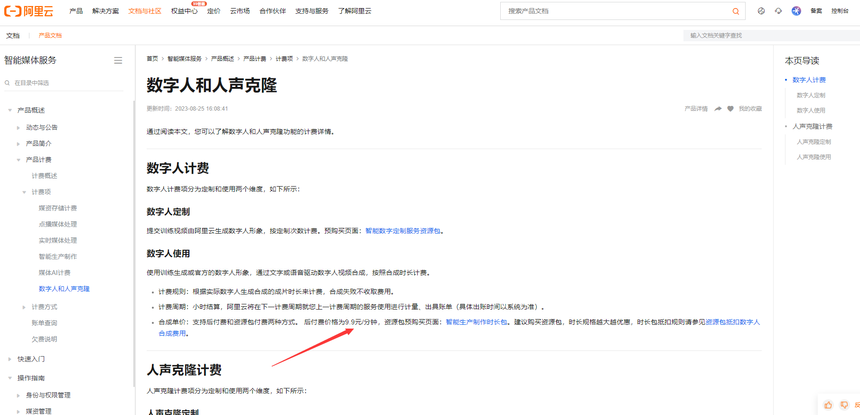
Task: Open the 产品 top menu
Action: 76,11
